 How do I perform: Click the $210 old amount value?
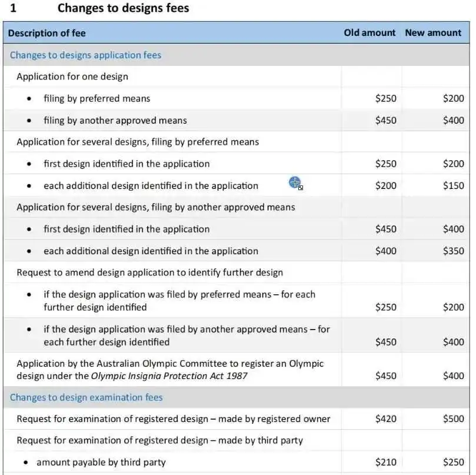[386, 462]
